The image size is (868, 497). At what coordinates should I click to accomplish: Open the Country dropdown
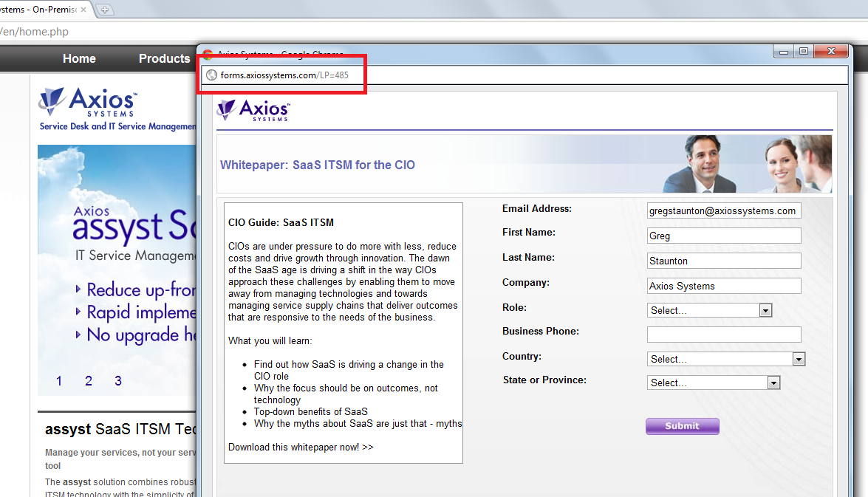[725, 359]
